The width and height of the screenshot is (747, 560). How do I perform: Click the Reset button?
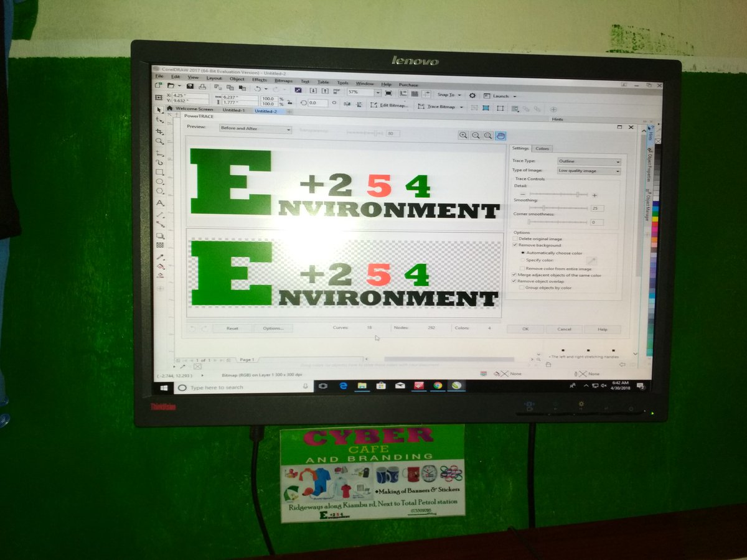(232, 328)
